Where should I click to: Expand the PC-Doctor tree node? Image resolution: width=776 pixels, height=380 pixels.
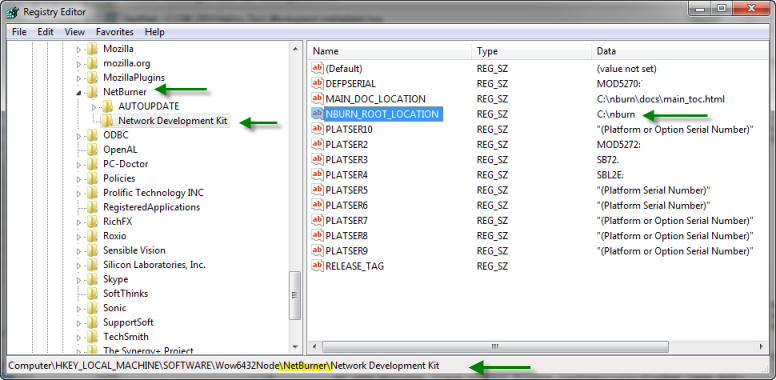point(79,164)
